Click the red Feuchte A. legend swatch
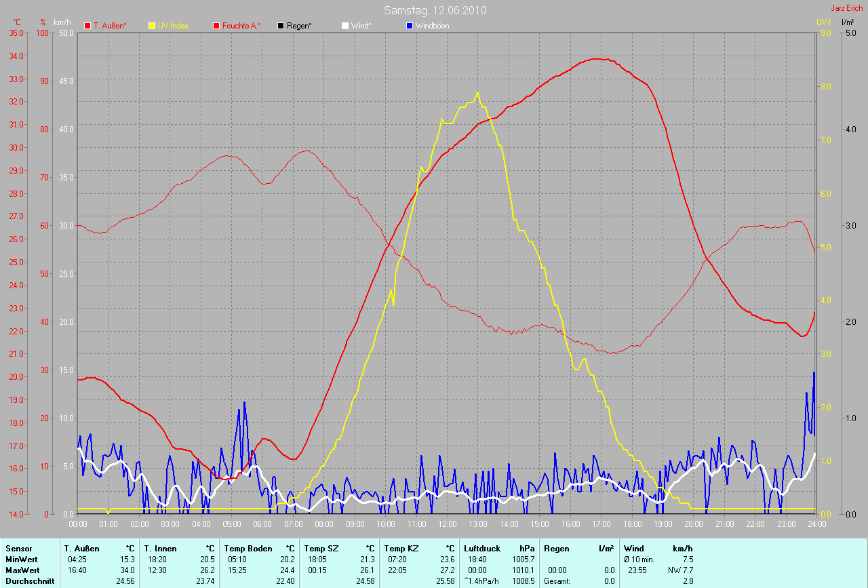 [x=216, y=26]
